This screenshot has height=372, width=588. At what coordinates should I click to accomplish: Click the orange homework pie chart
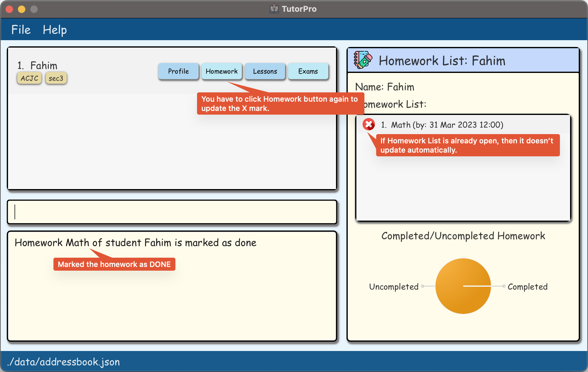(463, 286)
